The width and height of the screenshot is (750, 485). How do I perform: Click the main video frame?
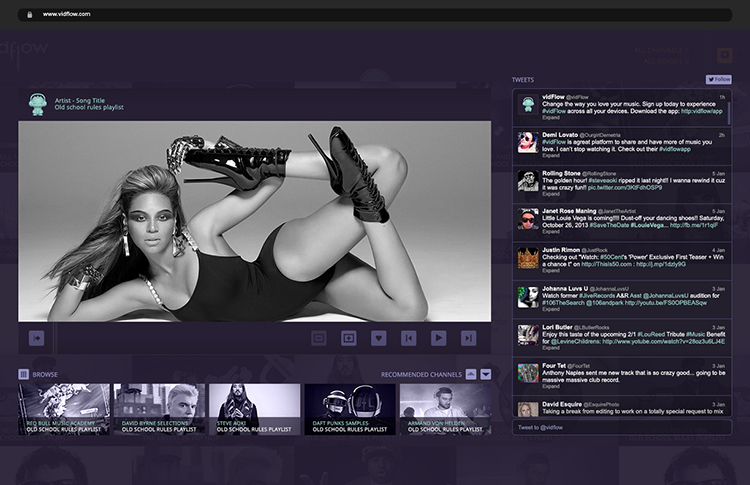coord(254,221)
